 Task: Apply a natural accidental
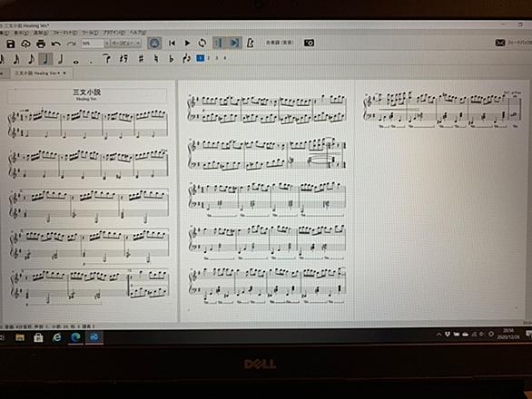pos(156,59)
